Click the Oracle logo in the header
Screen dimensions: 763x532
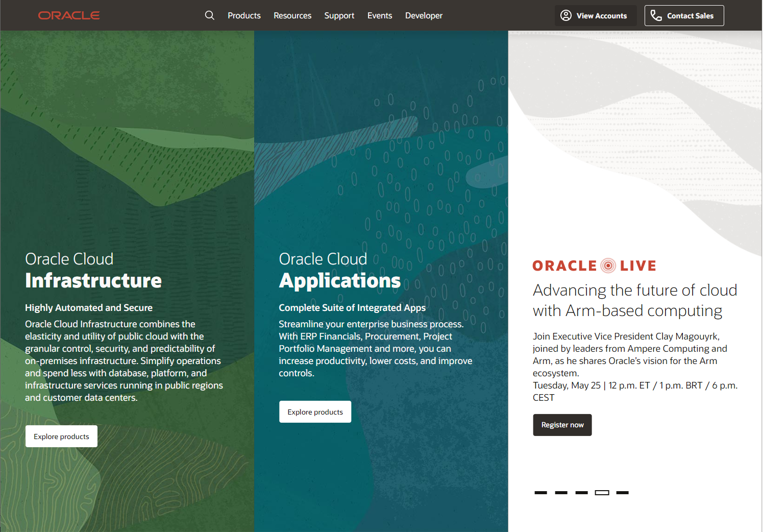click(x=69, y=15)
